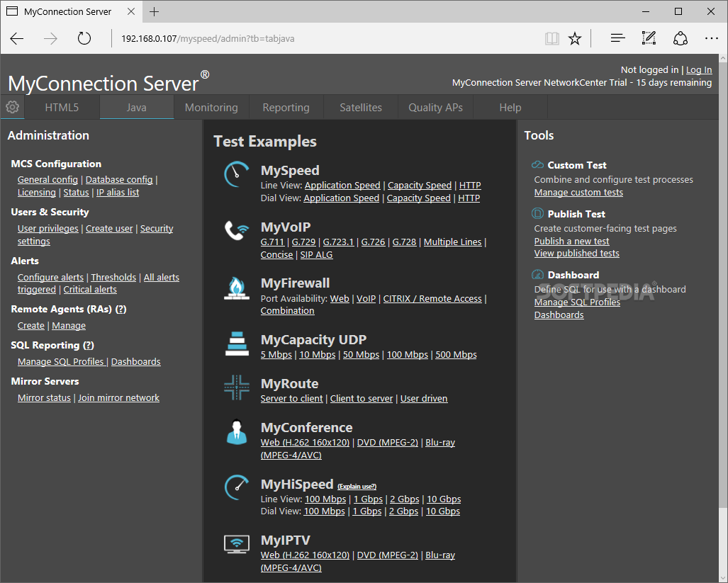The image size is (728, 583).
Task: Add this page to favorites
Action: 575,38
